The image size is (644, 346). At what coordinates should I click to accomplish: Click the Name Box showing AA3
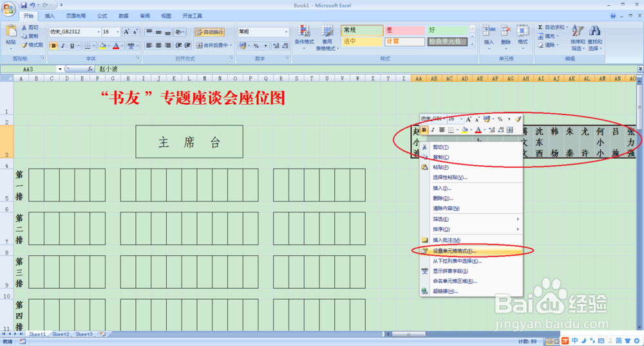point(29,69)
